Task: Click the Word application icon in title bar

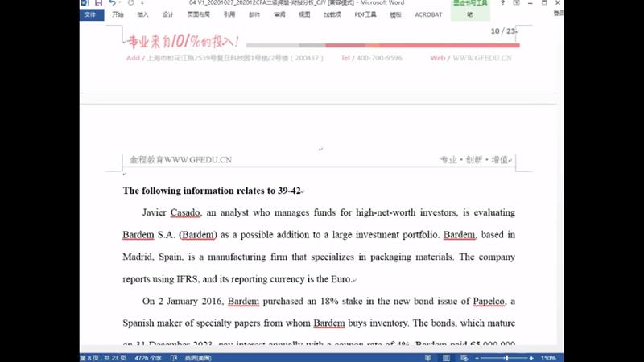Action: (x=85, y=3)
